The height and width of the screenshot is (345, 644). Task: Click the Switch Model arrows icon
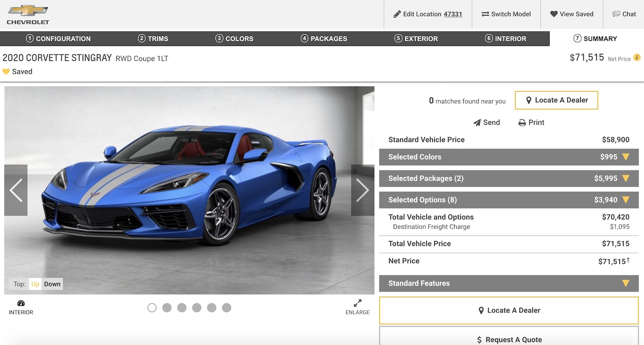485,14
